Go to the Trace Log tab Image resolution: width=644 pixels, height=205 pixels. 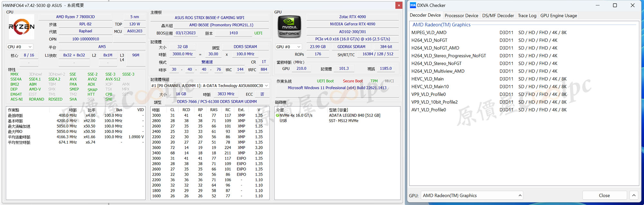pos(527,15)
